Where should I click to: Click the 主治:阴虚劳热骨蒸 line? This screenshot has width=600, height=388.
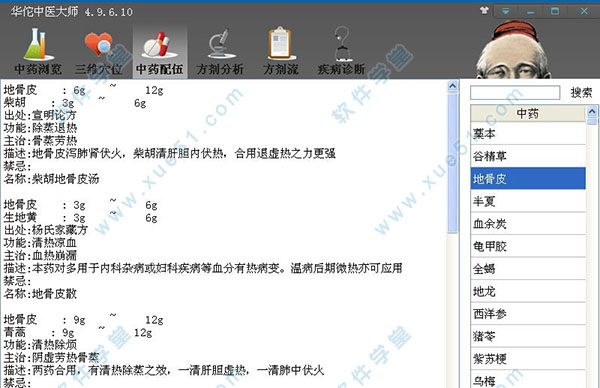[x=51, y=357]
